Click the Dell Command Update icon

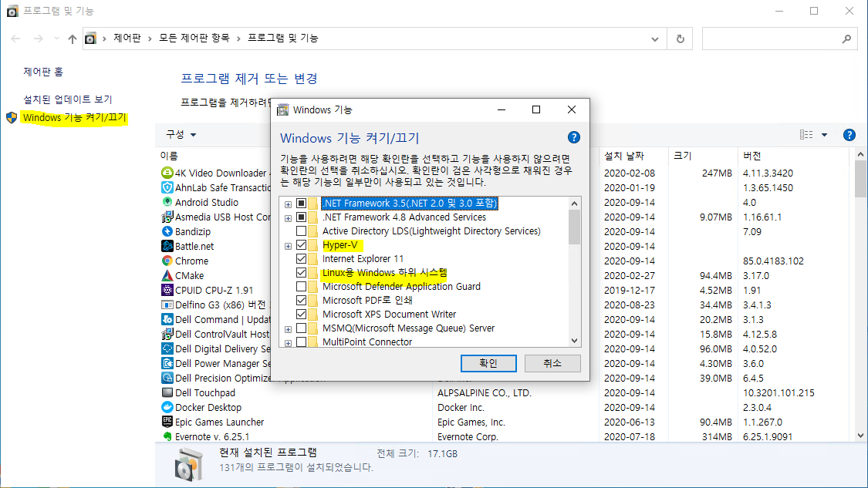click(167, 319)
